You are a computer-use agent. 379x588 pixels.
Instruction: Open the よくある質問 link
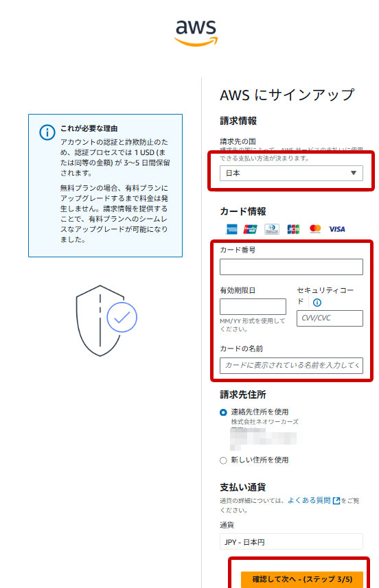coord(309,501)
